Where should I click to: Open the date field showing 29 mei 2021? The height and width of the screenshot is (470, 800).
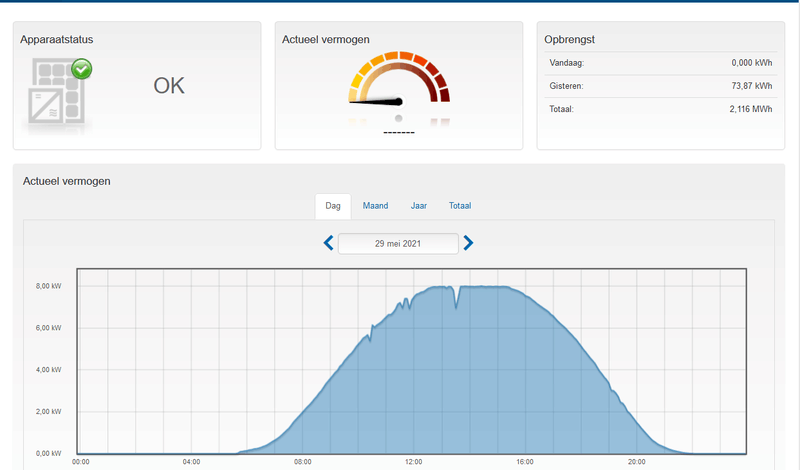click(x=398, y=243)
